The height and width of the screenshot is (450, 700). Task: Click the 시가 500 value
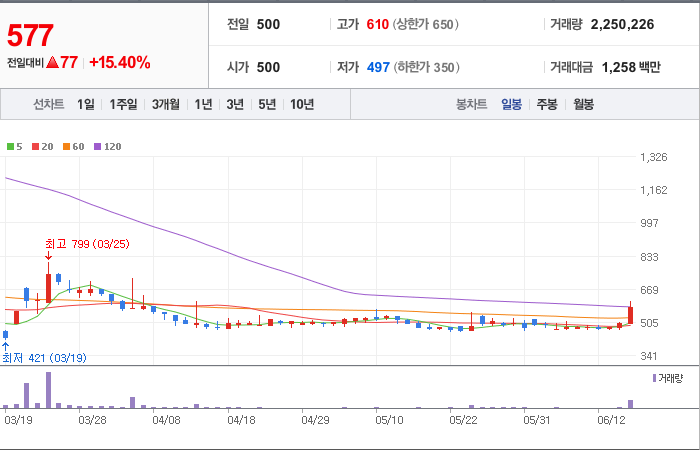268,67
